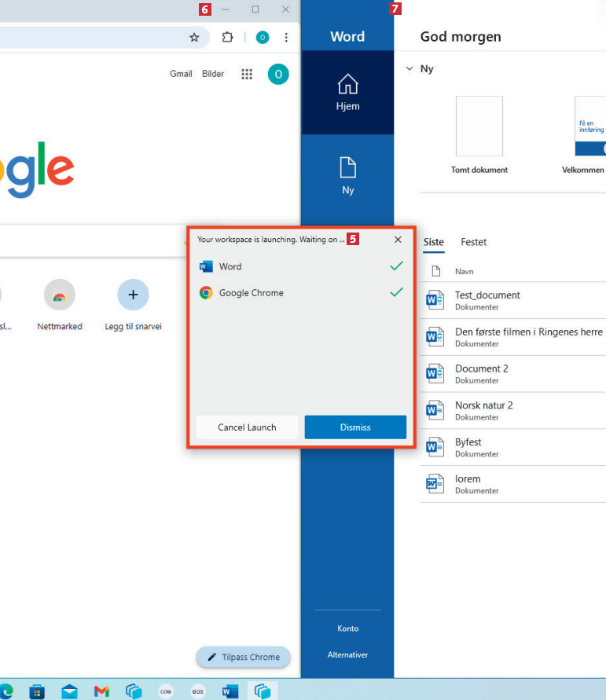Open the Chrome extensions puzzle icon

227,37
